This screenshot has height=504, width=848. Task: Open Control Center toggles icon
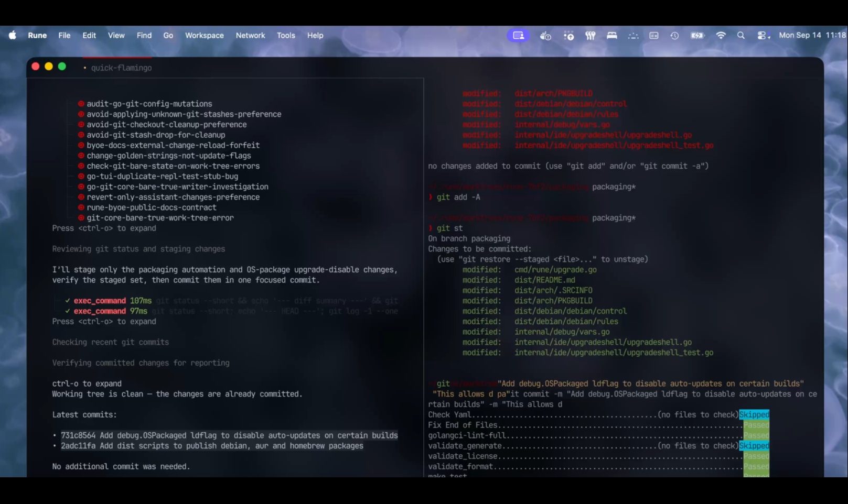763,36
